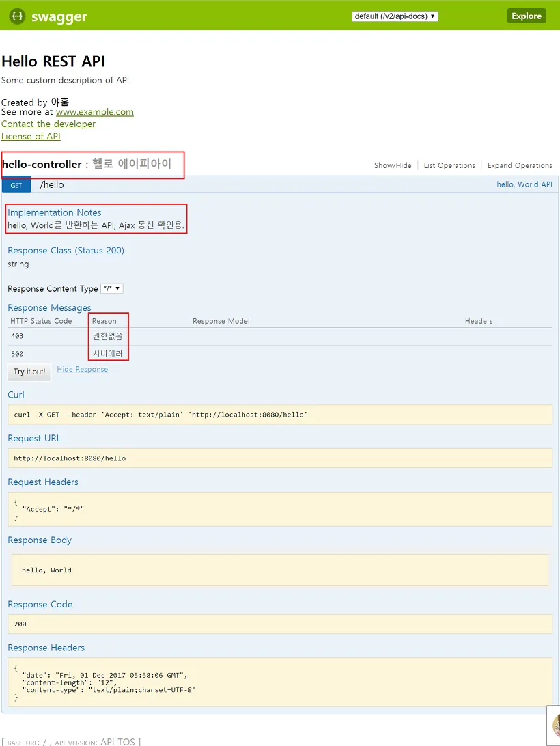Screen dimensions: 560x746
Task: Click the Response Model column header
Action: pyautogui.click(x=221, y=321)
